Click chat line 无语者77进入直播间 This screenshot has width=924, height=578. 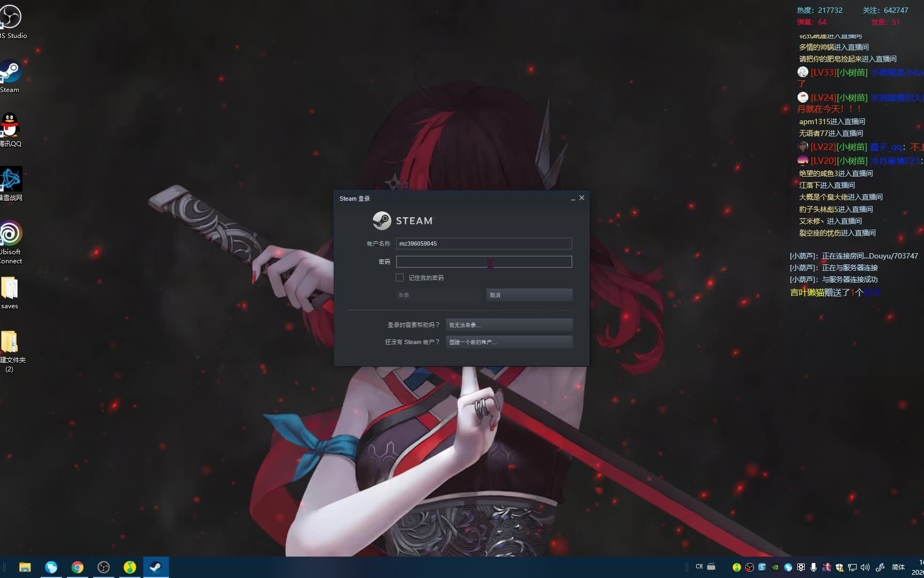point(831,133)
